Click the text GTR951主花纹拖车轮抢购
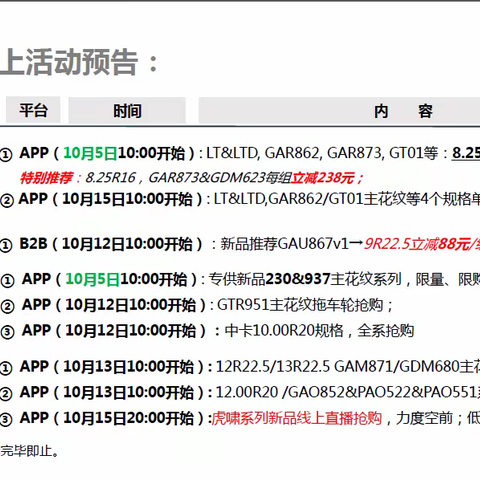The image size is (480, 480). tap(300, 305)
